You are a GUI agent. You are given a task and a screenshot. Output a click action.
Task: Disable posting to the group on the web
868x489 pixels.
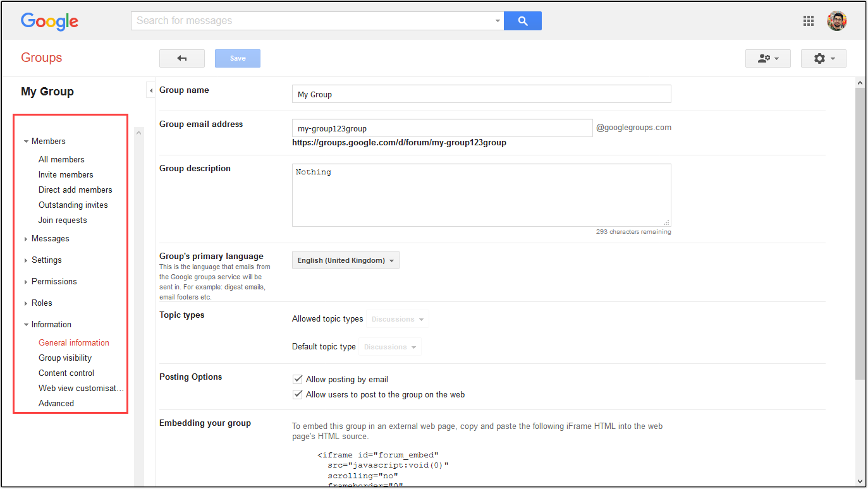(297, 394)
